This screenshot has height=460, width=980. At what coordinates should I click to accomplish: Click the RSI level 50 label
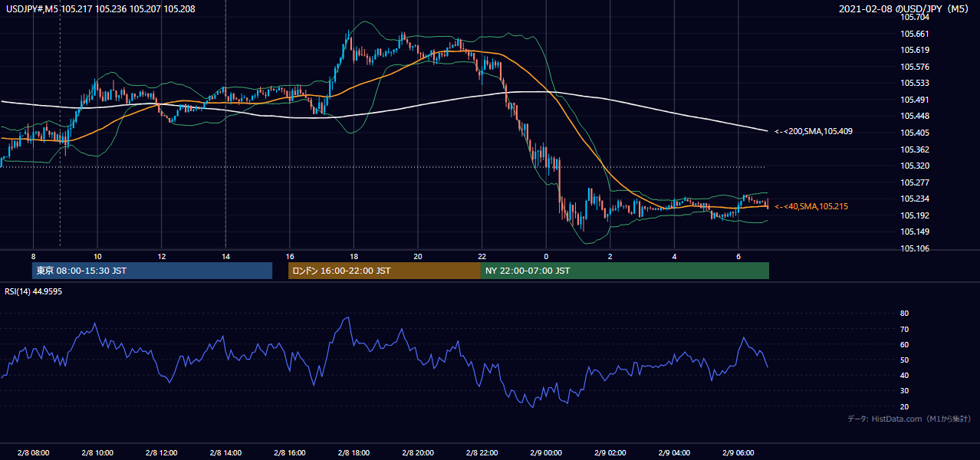(905, 360)
